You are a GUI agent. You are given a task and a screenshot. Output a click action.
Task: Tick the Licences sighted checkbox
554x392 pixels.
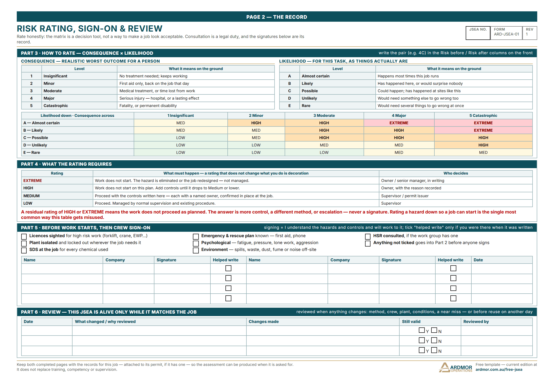click(x=24, y=237)
